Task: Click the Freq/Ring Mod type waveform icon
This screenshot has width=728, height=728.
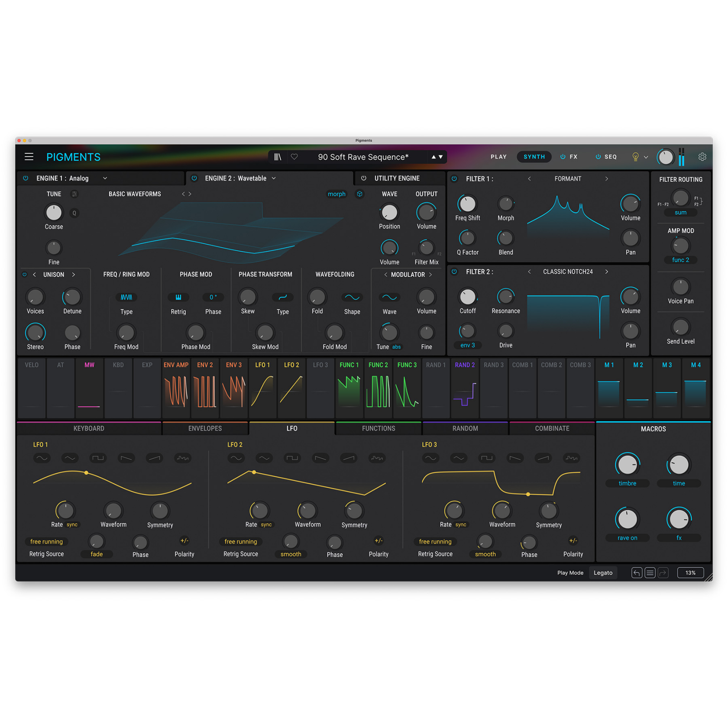Action: coord(126,298)
